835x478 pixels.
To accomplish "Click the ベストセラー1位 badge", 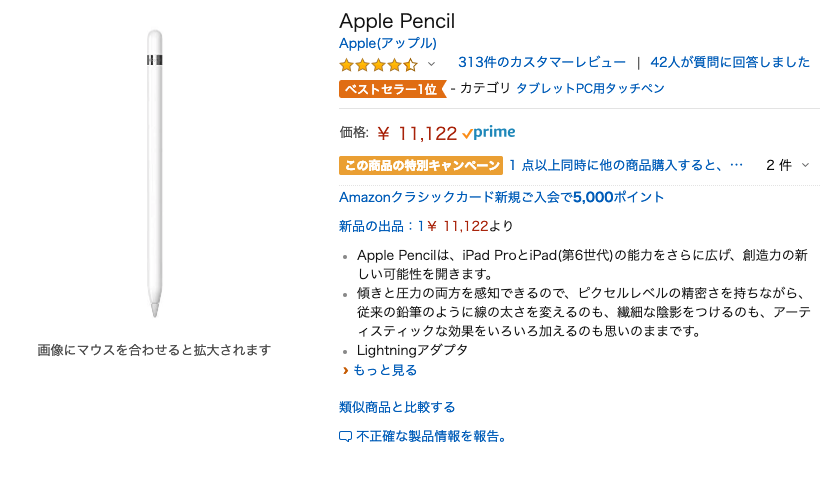I will [392, 89].
